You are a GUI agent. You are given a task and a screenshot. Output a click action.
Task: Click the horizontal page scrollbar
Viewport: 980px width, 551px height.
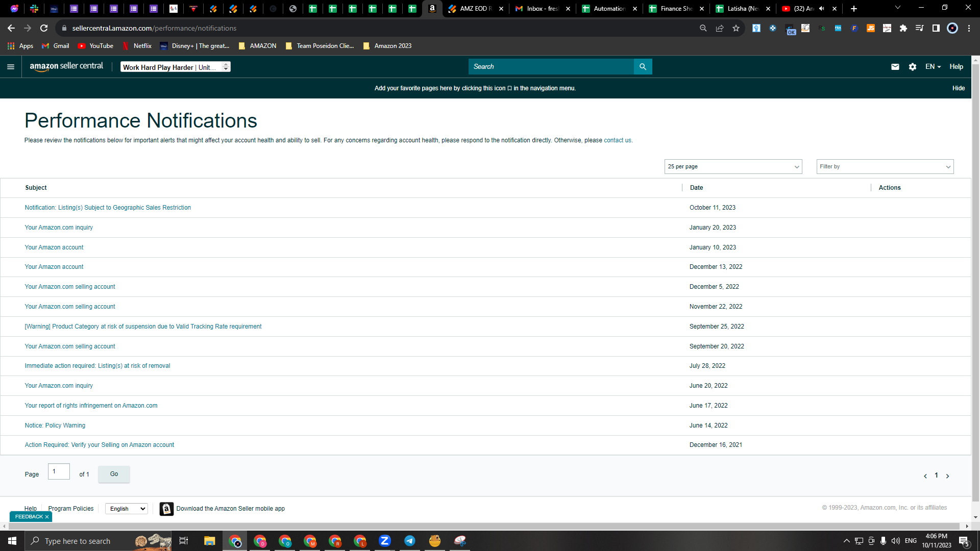(485, 526)
